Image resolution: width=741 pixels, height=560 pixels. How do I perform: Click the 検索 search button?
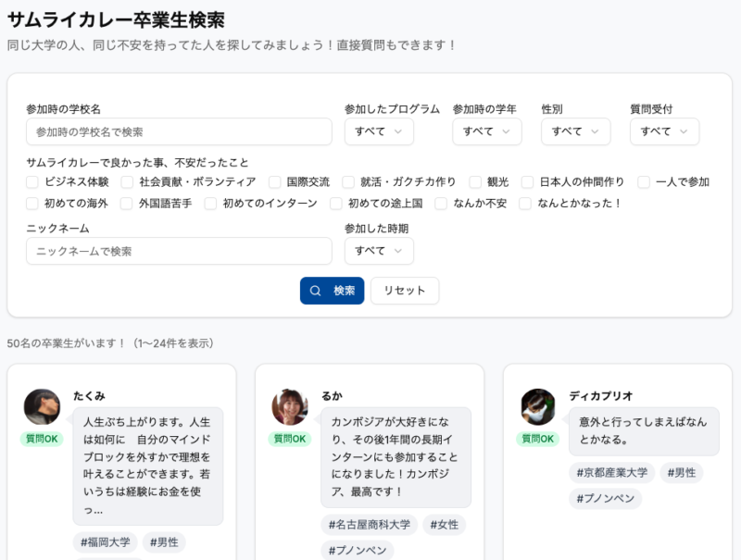333,291
